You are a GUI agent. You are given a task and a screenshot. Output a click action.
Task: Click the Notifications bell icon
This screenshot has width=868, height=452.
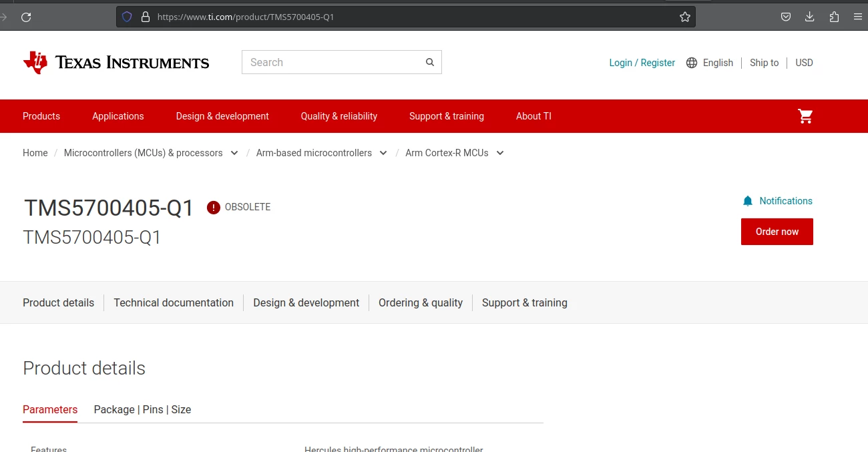748,201
